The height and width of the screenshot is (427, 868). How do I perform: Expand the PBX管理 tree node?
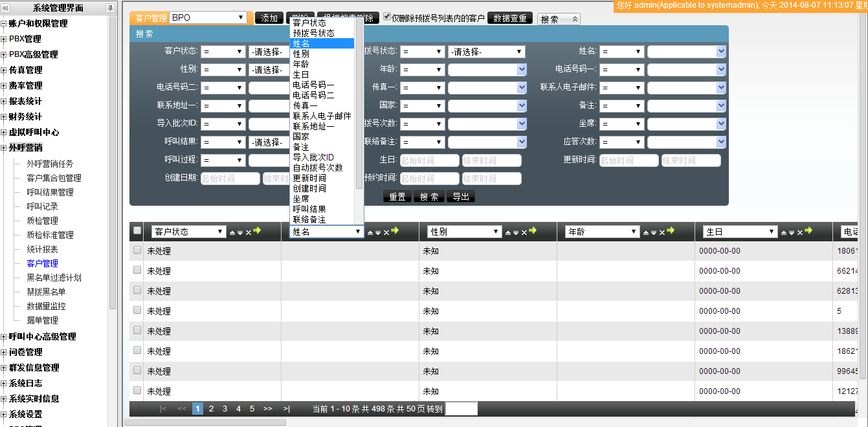click(4, 39)
